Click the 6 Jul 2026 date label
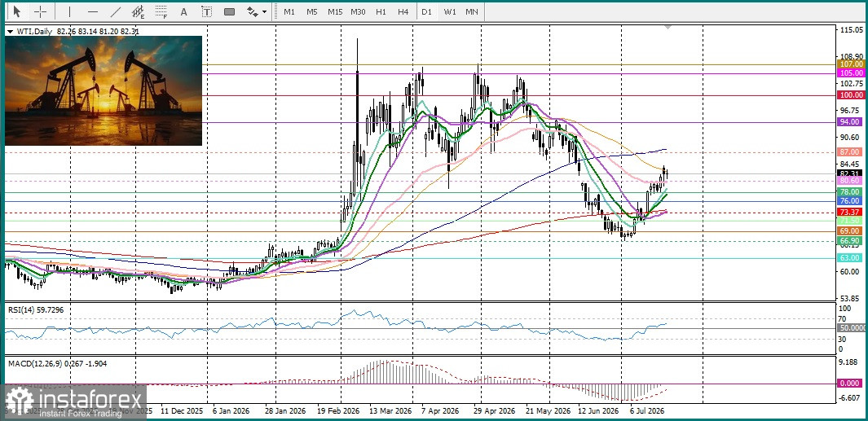 tap(647, 411)
